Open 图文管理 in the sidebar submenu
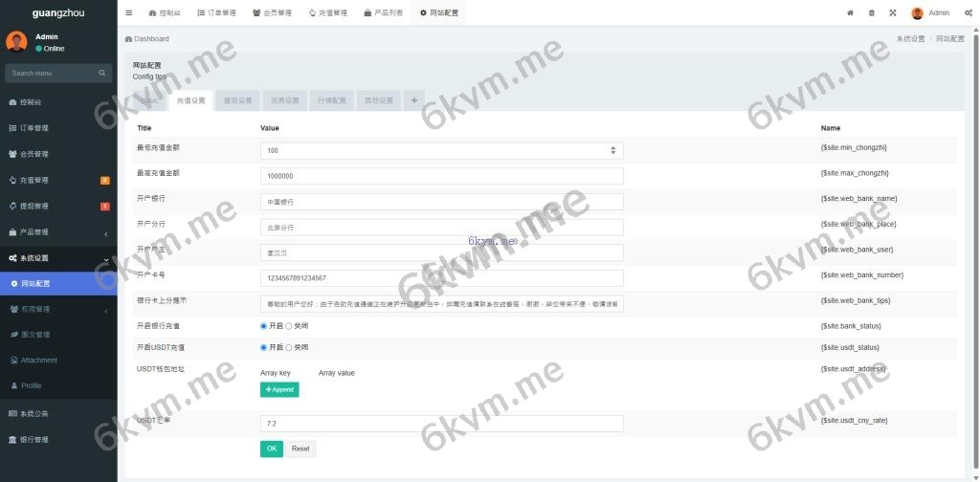This screenshot has width=980, height=482. [58, 335]
